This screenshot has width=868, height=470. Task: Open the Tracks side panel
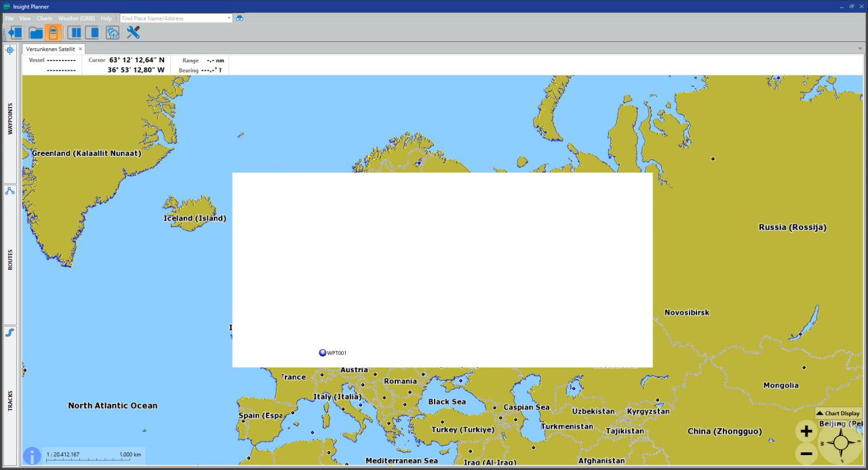click(x=10, y=400)
